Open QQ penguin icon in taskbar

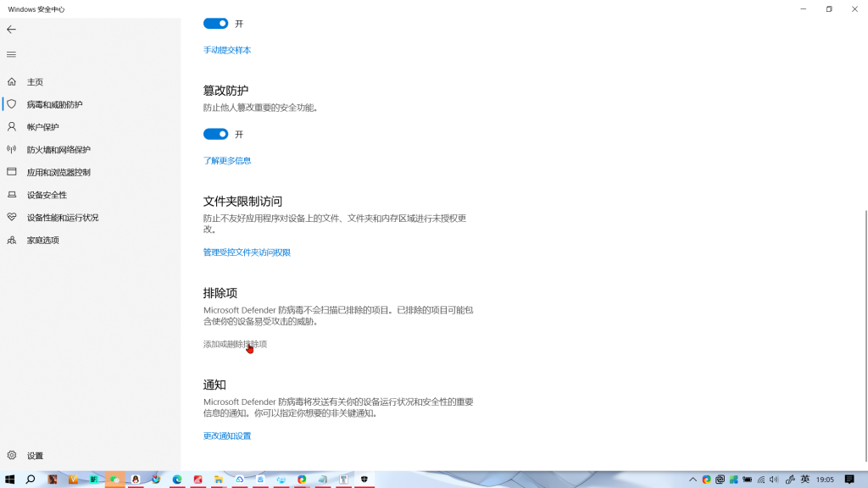[135, 480]
